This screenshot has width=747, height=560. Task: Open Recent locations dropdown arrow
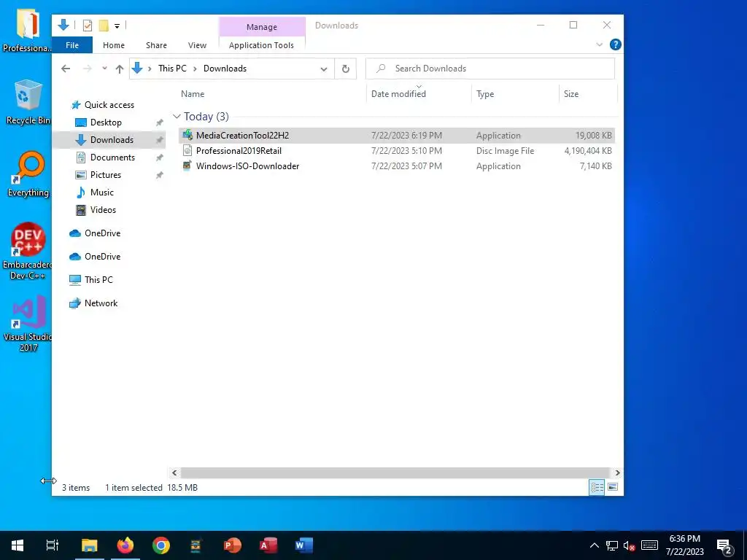104,69
